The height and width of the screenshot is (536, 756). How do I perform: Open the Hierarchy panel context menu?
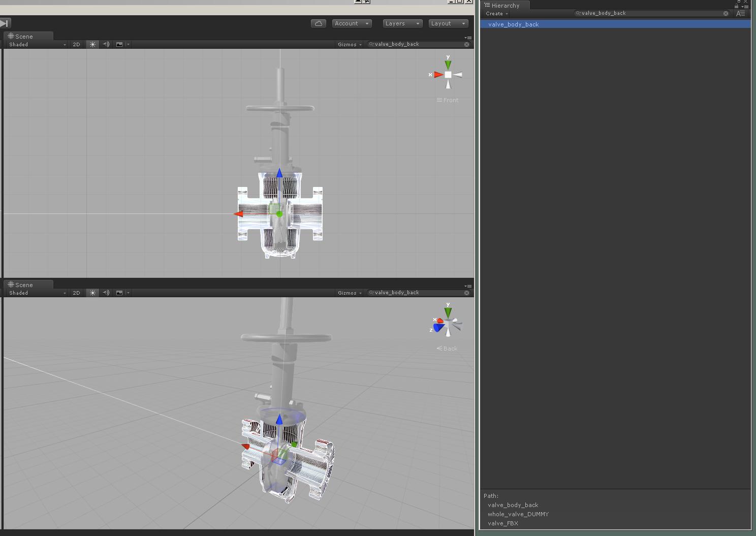[x=745, y=7]
